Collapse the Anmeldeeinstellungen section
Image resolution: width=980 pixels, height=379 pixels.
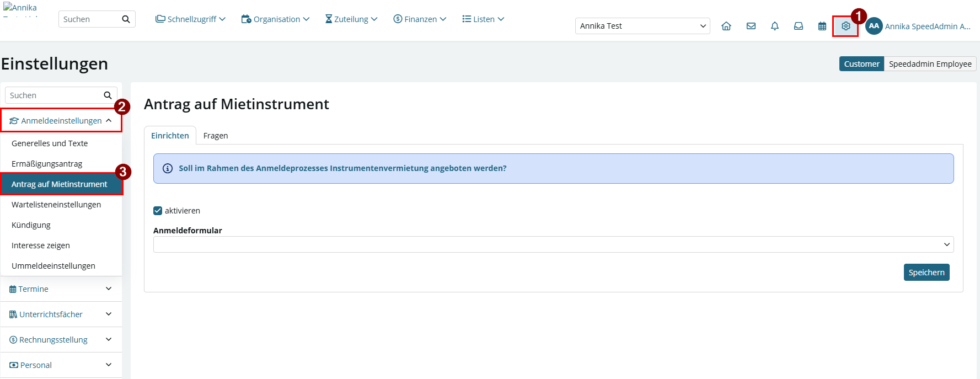pos(61,120)
